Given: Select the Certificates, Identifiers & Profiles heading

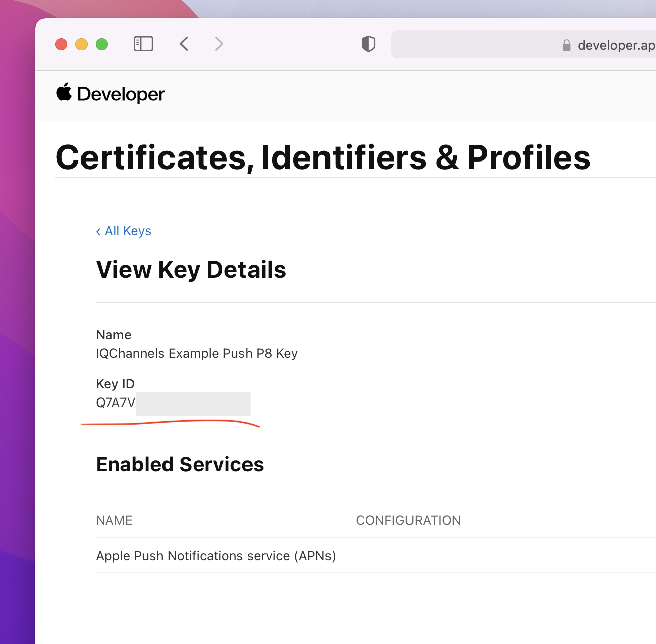Looking at the screenshot, I should (323, 157).
